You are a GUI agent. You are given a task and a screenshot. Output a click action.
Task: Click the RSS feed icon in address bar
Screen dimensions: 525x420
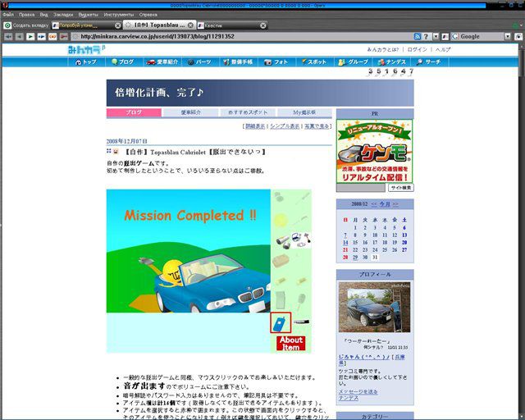[418, 37]
